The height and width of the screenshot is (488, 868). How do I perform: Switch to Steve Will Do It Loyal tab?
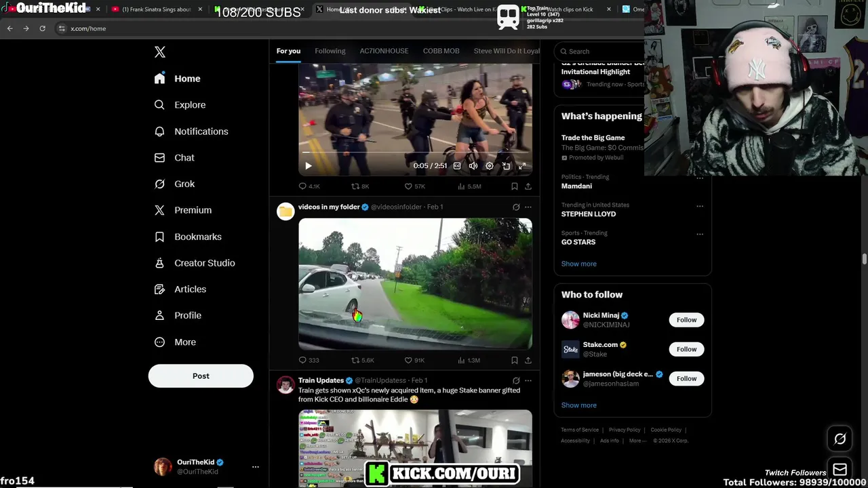(x=507, y=51)
